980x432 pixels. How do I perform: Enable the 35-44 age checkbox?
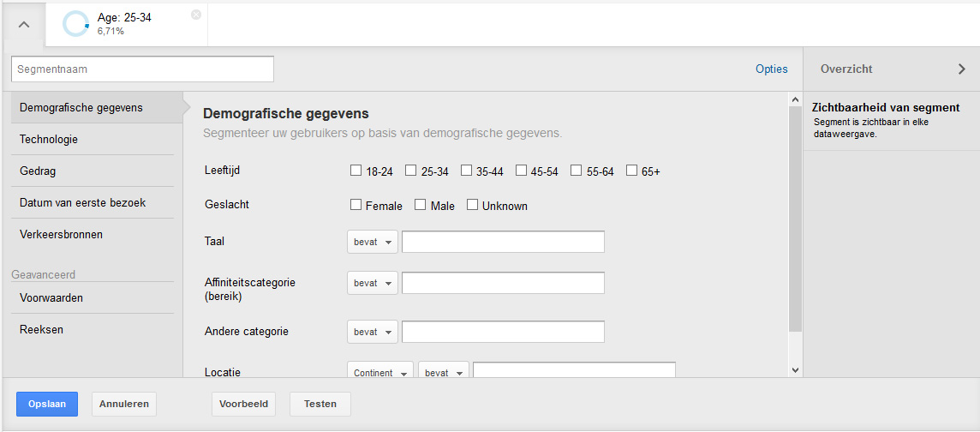[466, 171]
